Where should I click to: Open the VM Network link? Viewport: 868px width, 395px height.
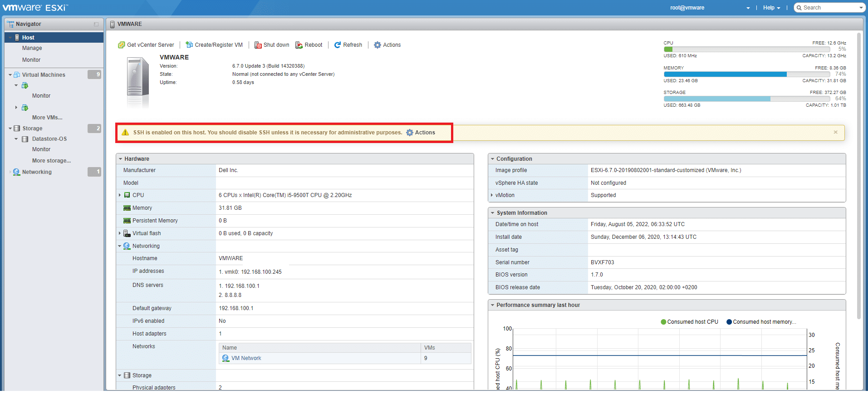point(246,358)
